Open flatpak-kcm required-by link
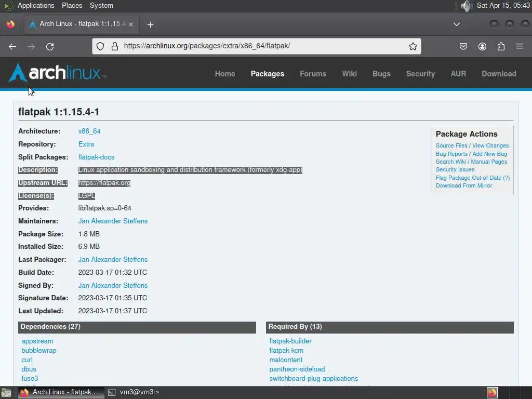 coord(286,350)
